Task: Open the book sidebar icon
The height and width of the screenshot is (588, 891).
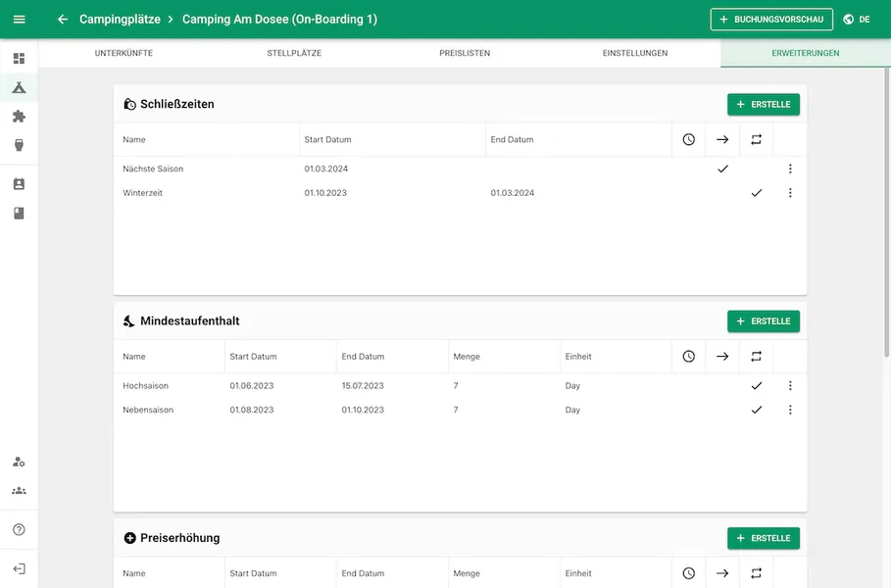Action: click(x=19, y=213)
